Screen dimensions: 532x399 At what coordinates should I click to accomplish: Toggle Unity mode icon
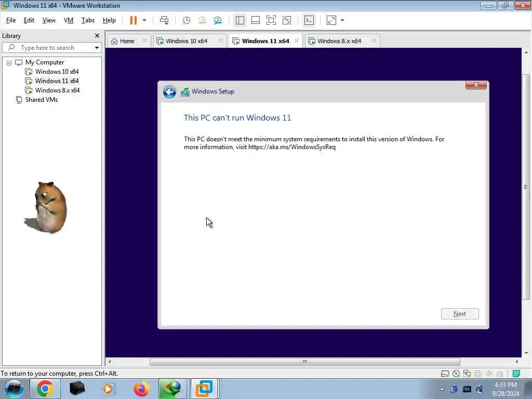pos(287,20)
